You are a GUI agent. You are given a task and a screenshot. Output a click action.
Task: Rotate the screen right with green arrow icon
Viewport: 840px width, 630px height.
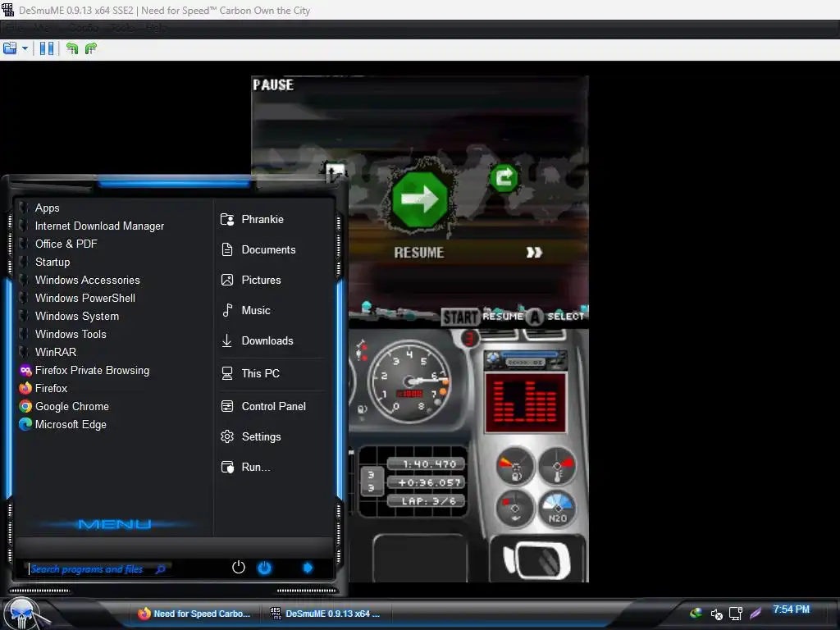click(91, 48)
